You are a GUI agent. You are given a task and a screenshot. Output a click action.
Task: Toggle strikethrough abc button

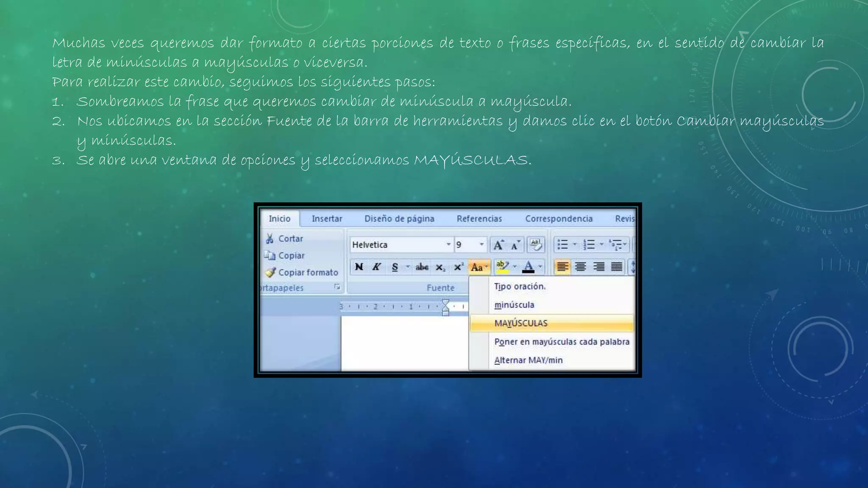422,267
